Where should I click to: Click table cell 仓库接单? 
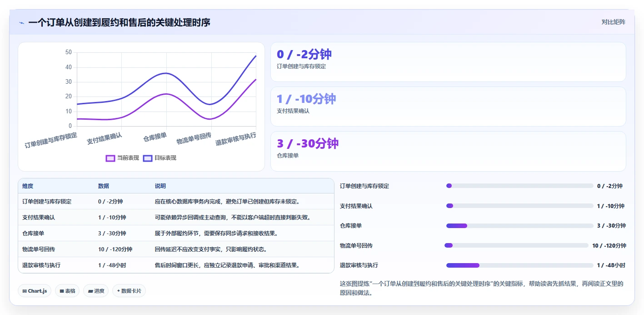click(x=33, y=233)
